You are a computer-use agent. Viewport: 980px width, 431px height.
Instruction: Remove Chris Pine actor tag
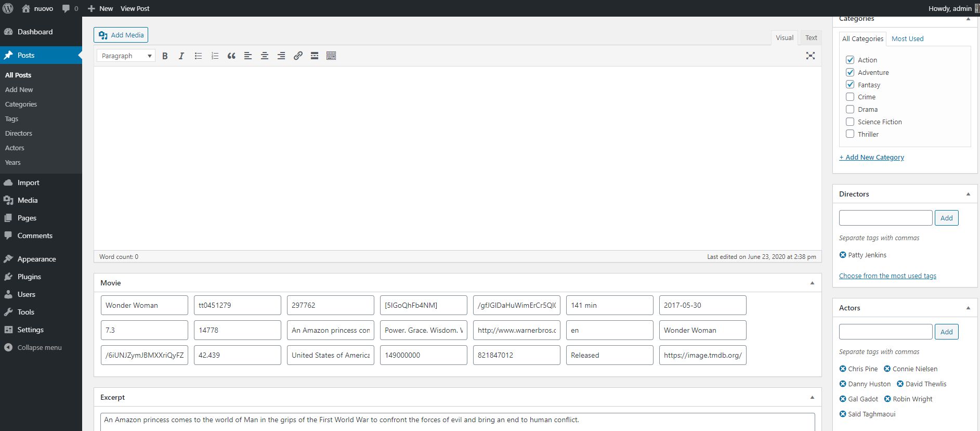(843, 369)
